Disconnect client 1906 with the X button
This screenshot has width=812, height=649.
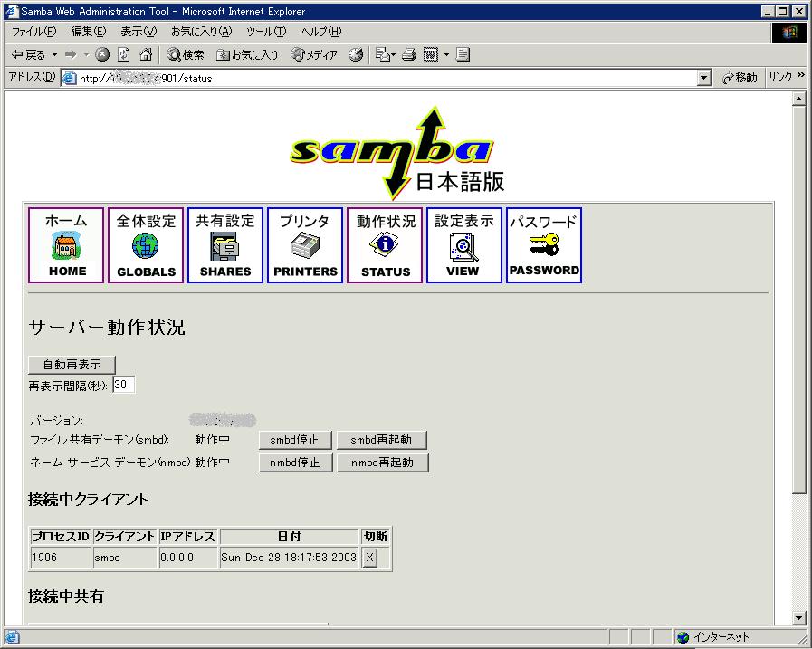click(x=369, y=558)
